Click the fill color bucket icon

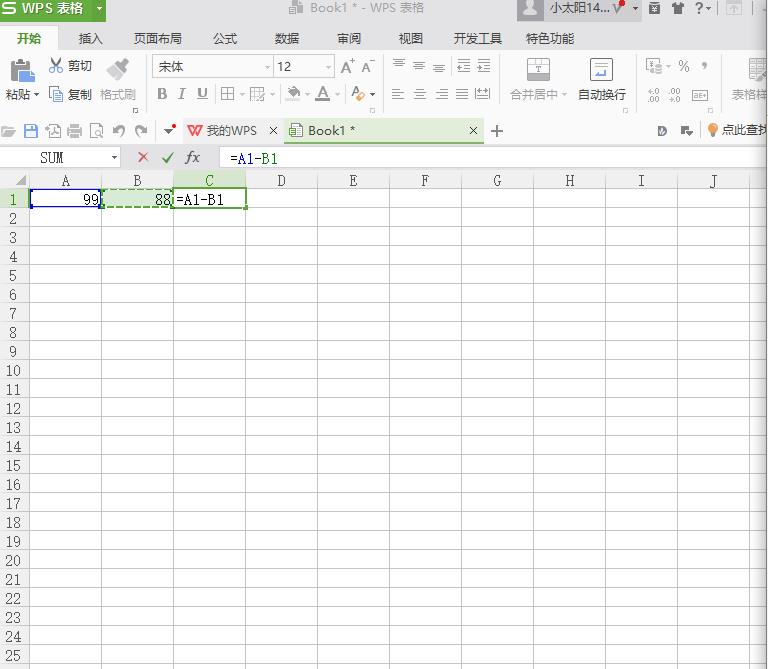click(293, 93)
